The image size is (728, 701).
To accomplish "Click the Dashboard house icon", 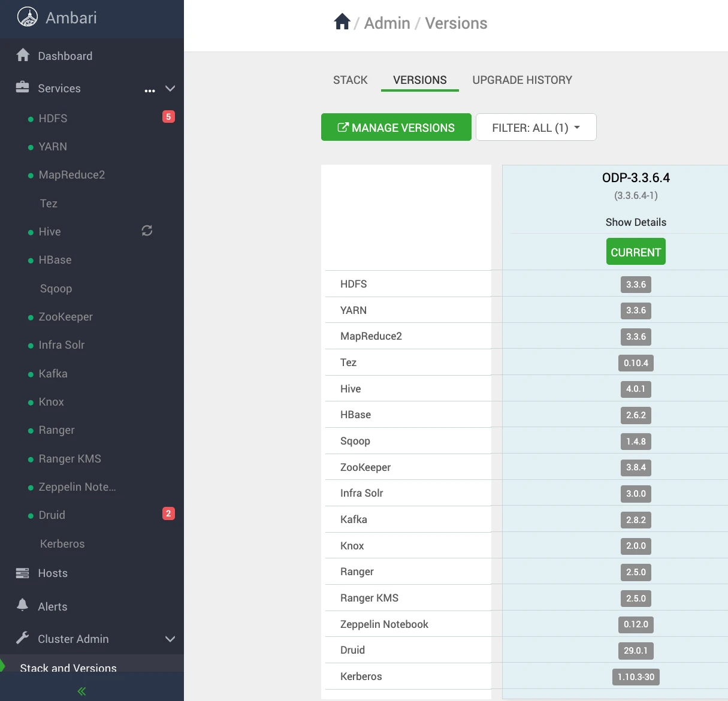I will [x=23, y=55].
